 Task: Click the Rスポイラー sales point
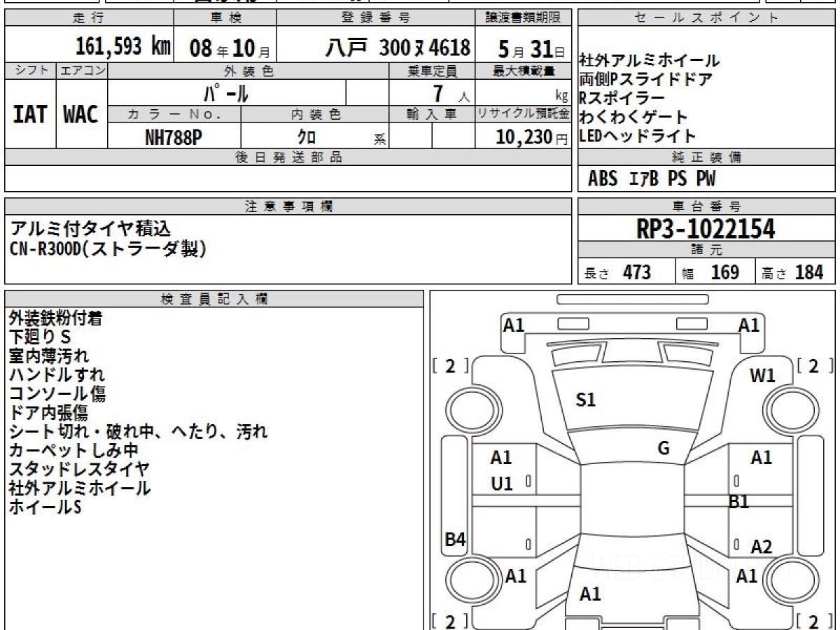coord(622,98)
